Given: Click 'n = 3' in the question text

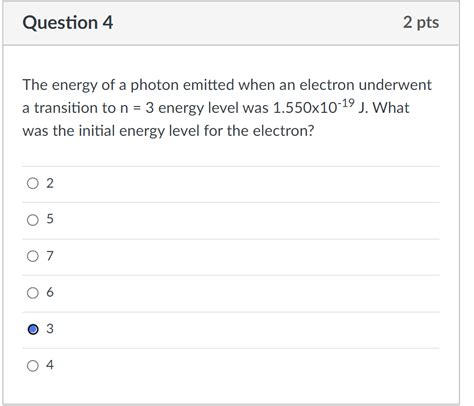Looking at the screenshot, I should point(137,108).
